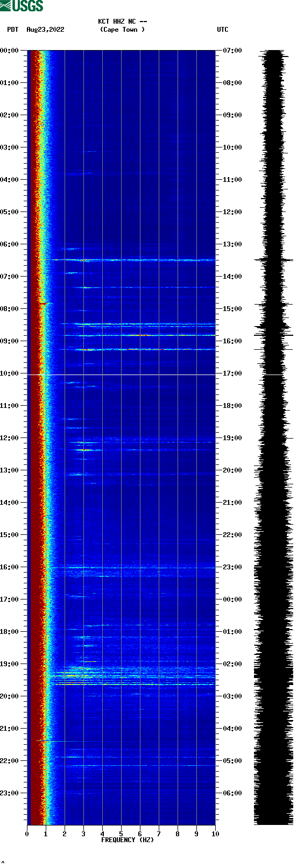Click the 0 tick on frequency axis

[x=27, y=834]
